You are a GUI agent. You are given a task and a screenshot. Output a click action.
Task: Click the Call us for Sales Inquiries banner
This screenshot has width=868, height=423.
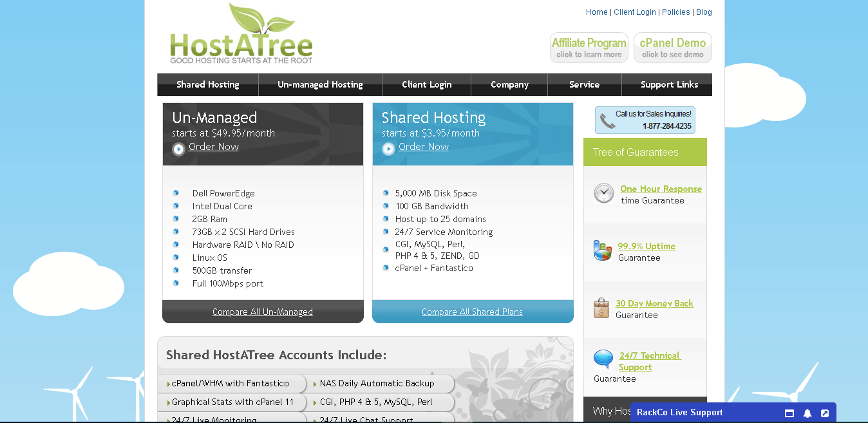[645, 120]
